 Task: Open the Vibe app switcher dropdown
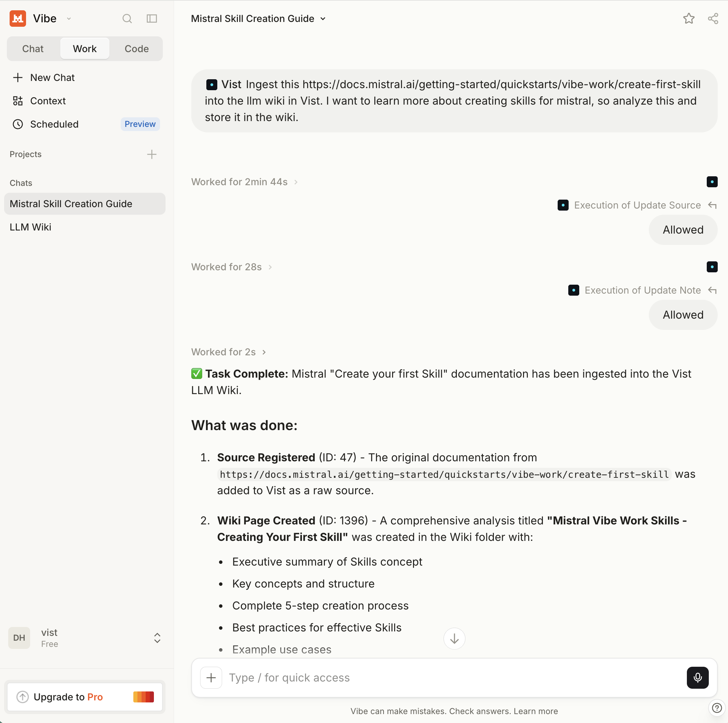[69, 19]
